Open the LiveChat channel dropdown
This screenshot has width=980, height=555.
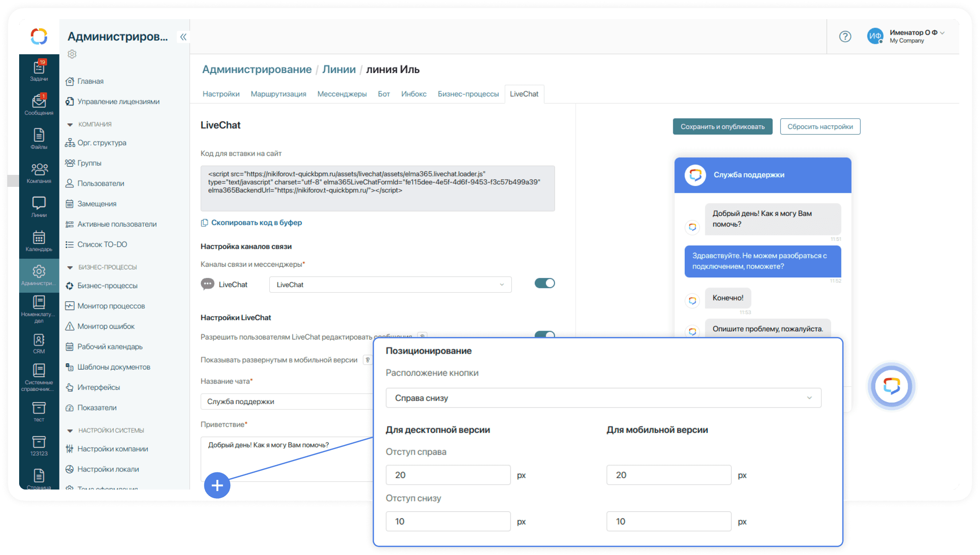coord(390,285)
